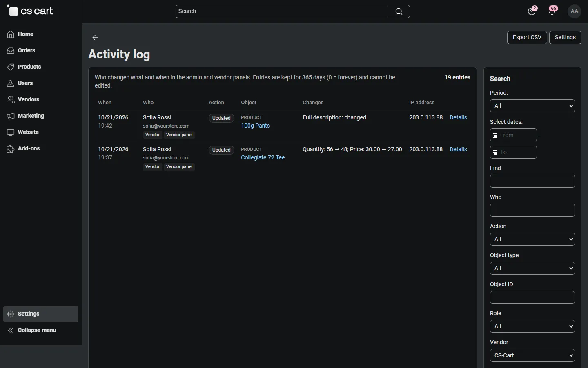Export the log as CSV

[527, 38]
